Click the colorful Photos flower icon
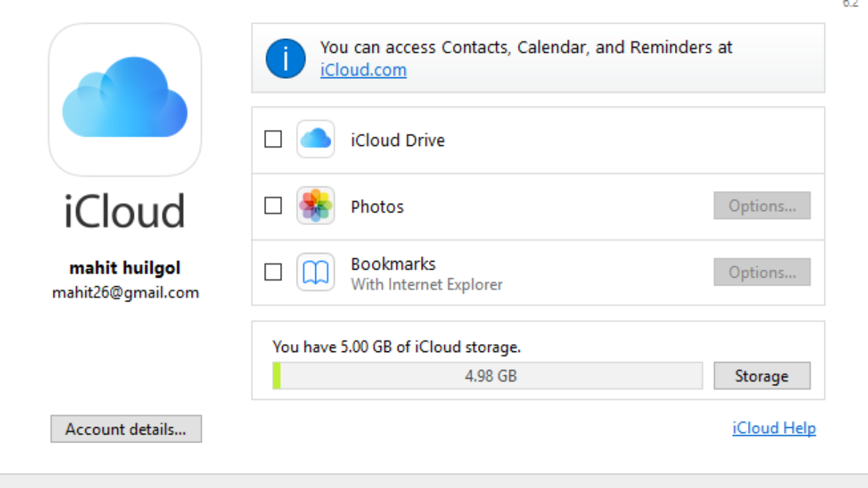Viewport: 868px width, 488px height. coord(315,206)
